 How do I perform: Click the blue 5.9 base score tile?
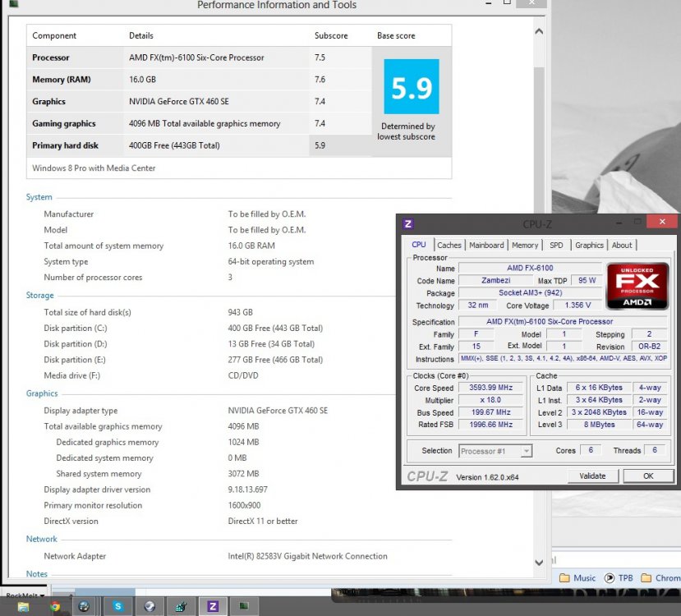click(x=412, y=86)
